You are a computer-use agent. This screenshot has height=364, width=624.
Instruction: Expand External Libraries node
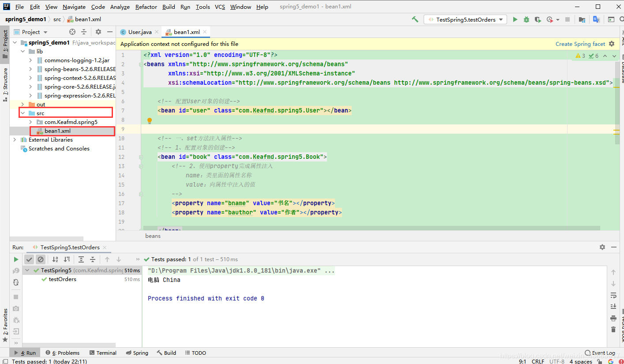click(x=15, y=140)
